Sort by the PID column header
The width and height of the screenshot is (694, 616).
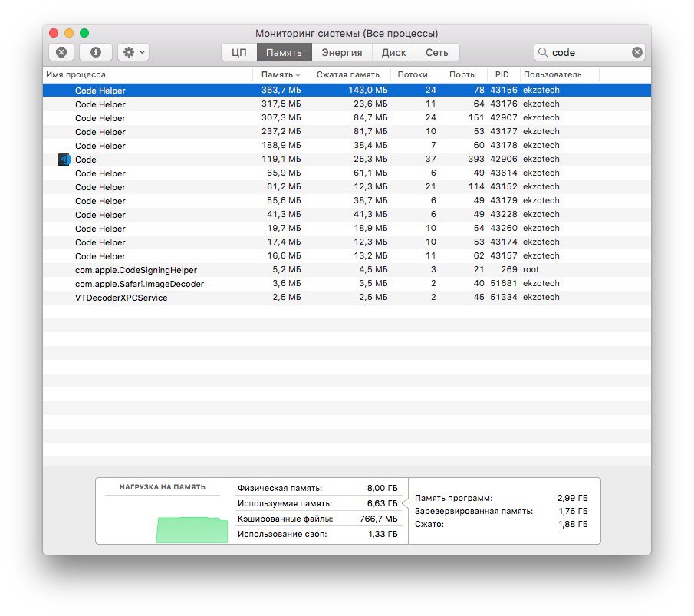pos(502,74)
